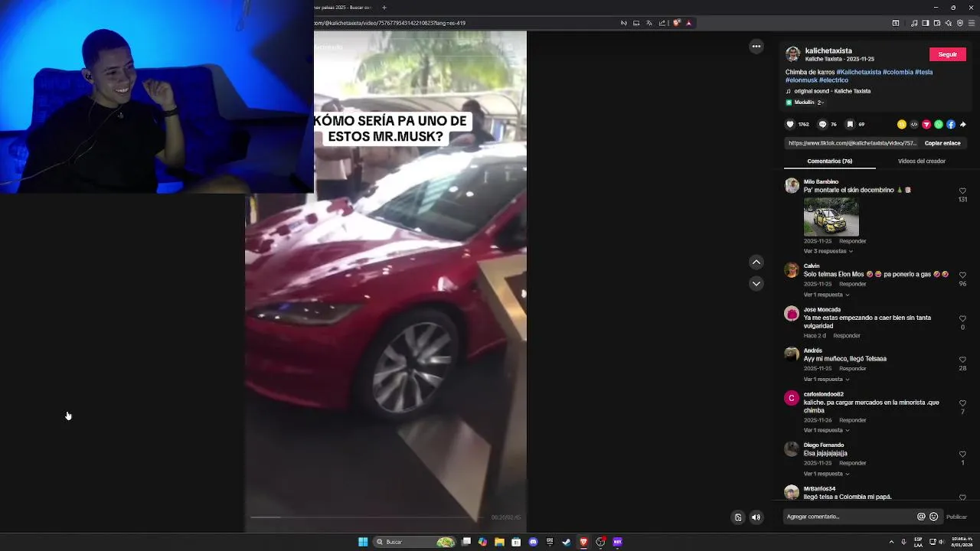Share video to Facebook
The image size is (980, 551).
(950, 124)
